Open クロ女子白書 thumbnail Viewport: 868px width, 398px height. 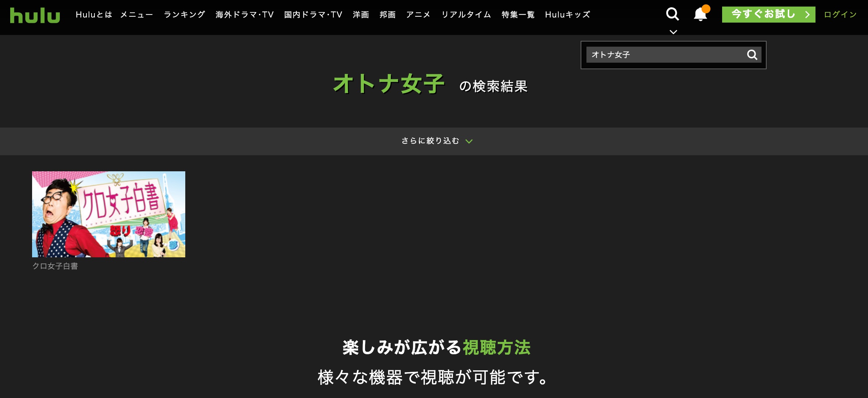click(109, 214)
